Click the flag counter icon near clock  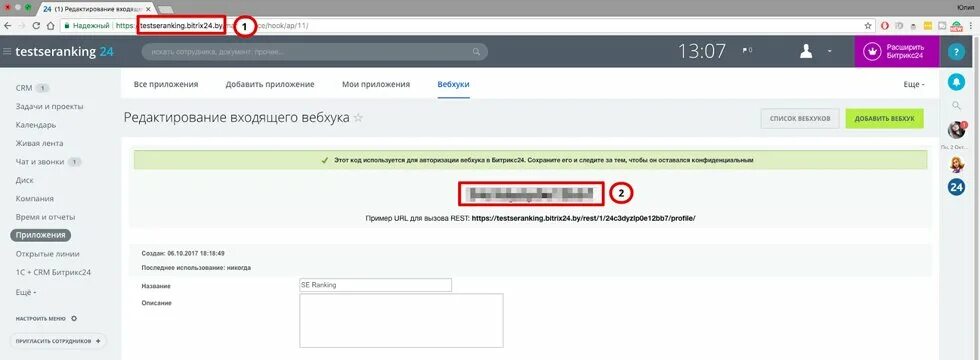[x=747, y=51]
